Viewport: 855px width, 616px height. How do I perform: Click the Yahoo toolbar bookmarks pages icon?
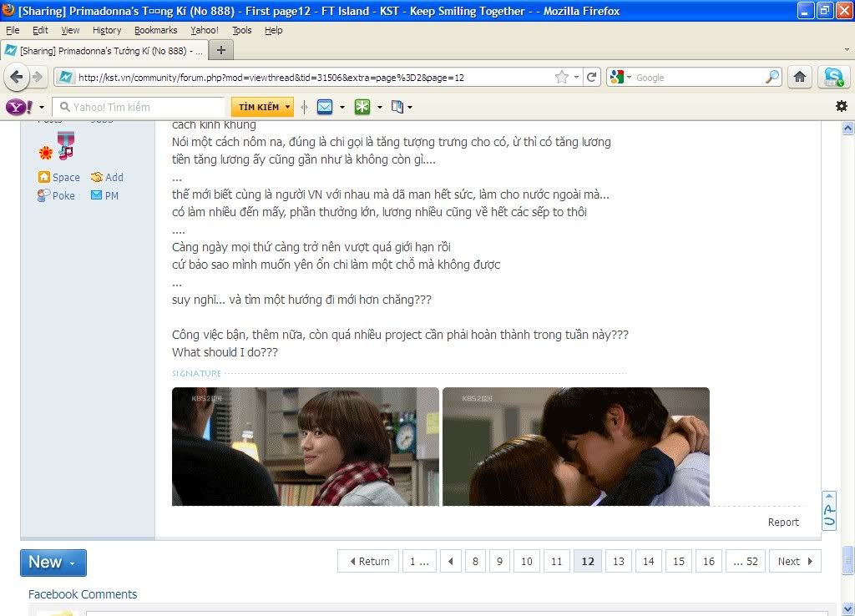pyautogui.click(x=397, y=107)
